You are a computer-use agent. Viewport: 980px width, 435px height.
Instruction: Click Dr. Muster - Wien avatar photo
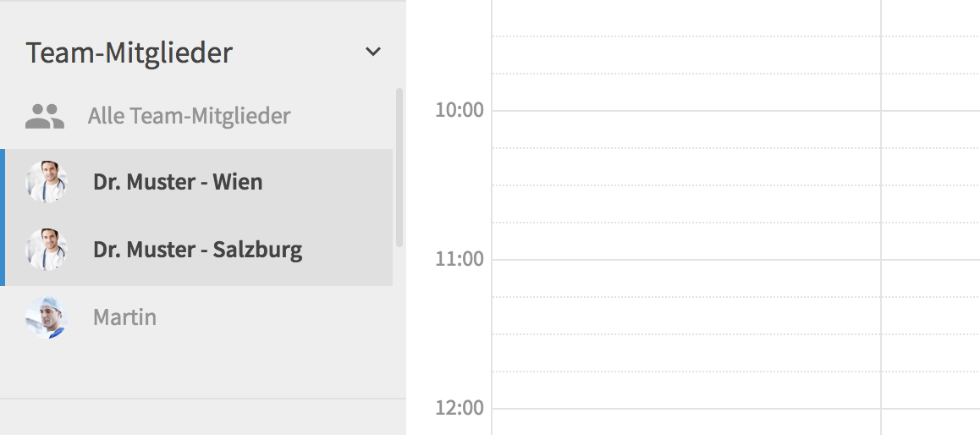47,182
